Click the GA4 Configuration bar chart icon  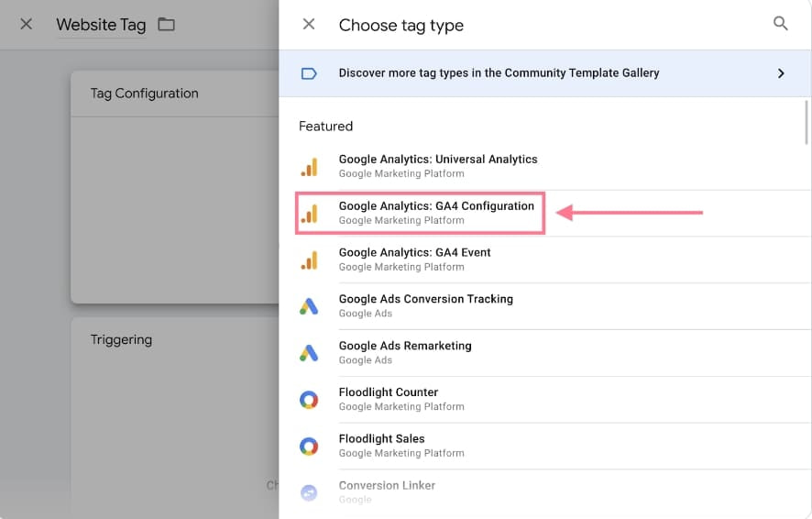point(309,214)
